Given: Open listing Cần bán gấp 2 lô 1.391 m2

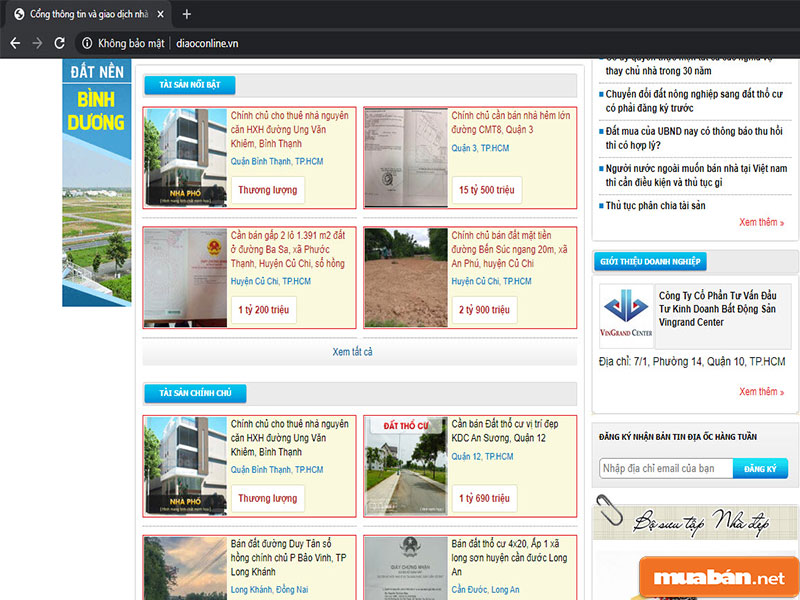Looking at the screenshot, I should click(288, 249).
